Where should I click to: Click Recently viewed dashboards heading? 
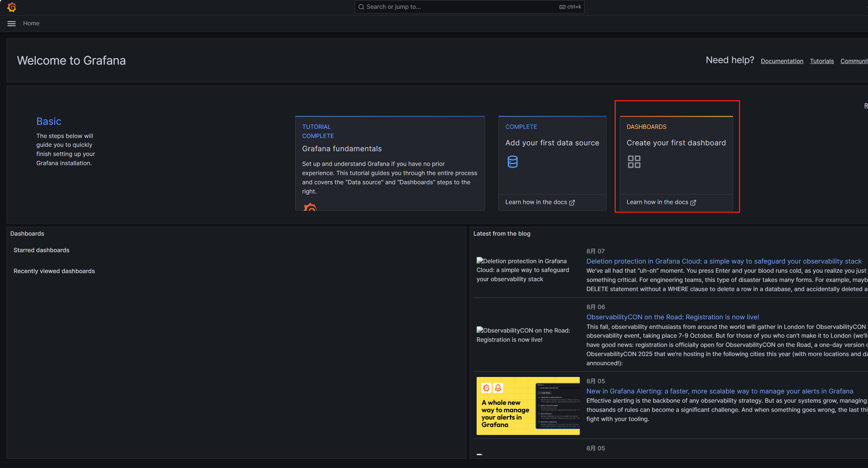(x=54, y=271)
